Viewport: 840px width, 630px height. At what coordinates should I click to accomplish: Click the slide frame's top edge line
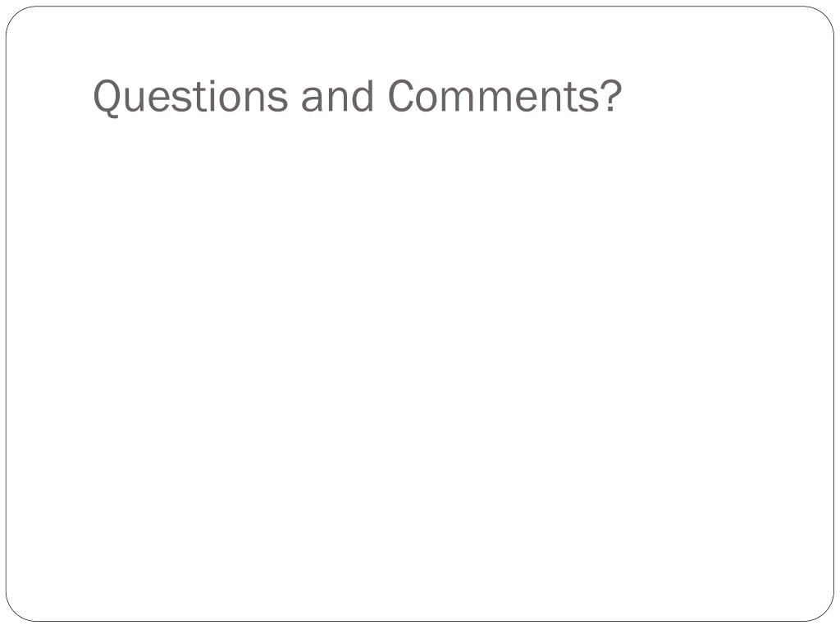pyautogui.click(x=420, y=7)
